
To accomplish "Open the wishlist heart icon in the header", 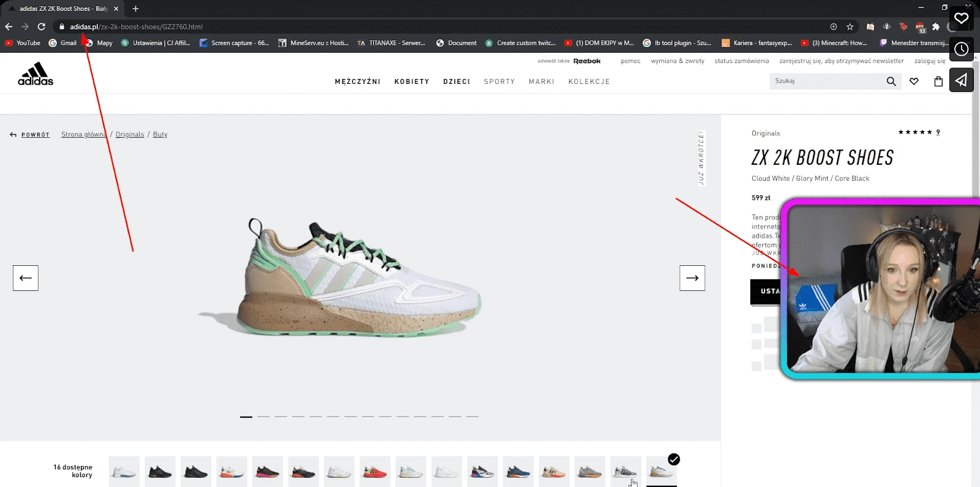I will tap(914, 81).
